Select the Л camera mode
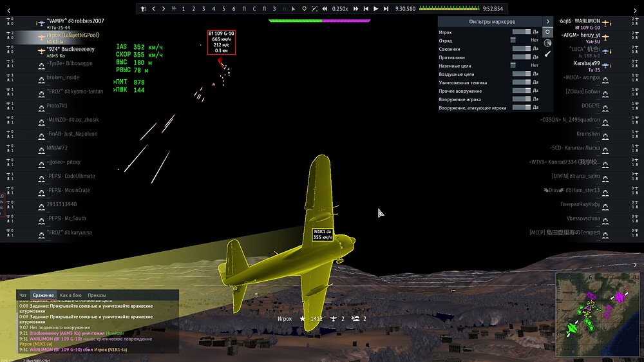644x362 pixels. 264,8
